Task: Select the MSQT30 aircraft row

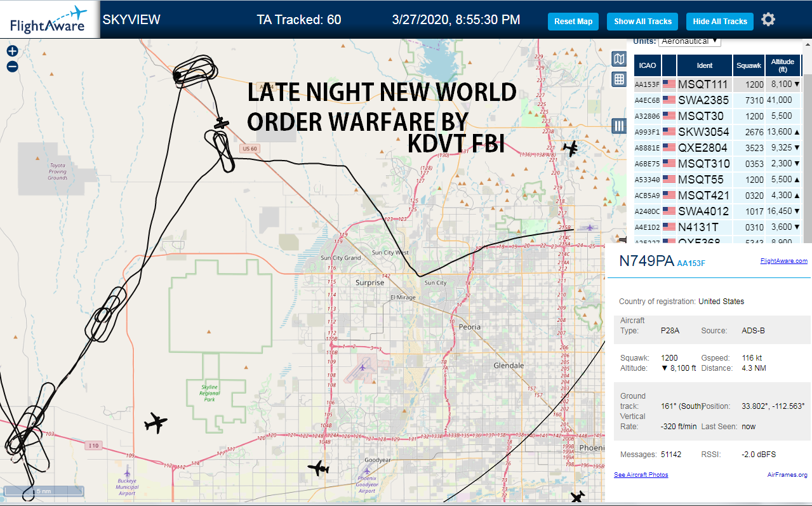Action: (x=717, y=116)
